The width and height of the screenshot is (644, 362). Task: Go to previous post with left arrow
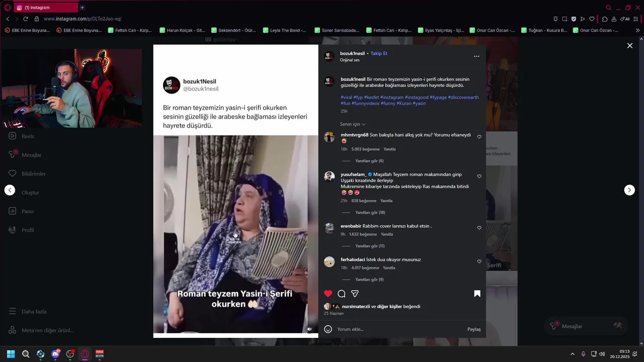pos(10,190)
